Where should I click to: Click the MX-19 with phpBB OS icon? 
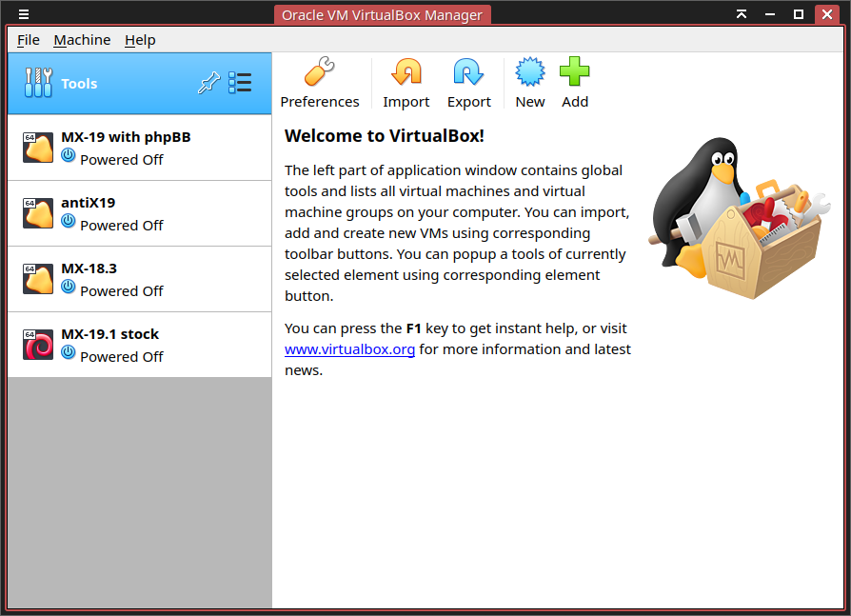point(38,148)
